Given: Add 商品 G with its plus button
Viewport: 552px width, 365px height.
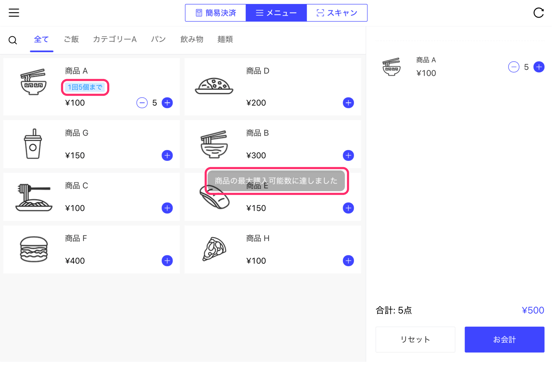Looking at the screenshot, I should pyautogui.click(x=167, y=155).
